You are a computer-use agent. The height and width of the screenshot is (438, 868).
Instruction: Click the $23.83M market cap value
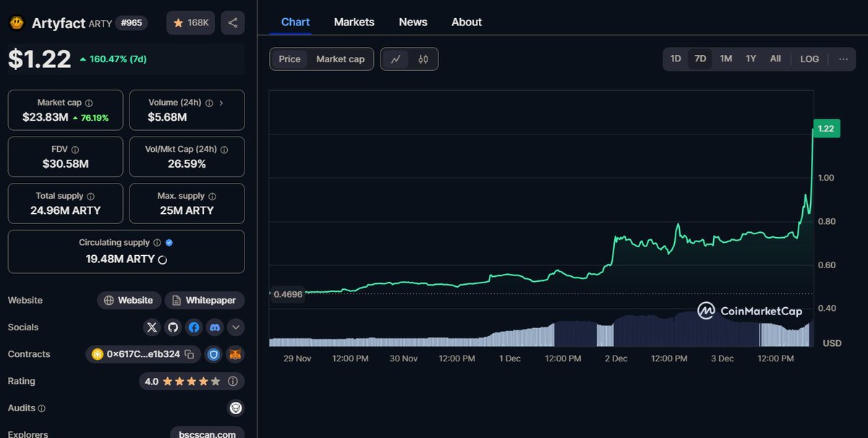pos(46,117)
